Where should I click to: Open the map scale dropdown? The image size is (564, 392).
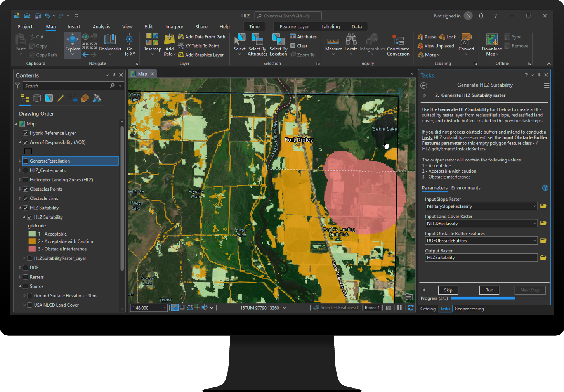pyautogui.click(x=165, y=308)
